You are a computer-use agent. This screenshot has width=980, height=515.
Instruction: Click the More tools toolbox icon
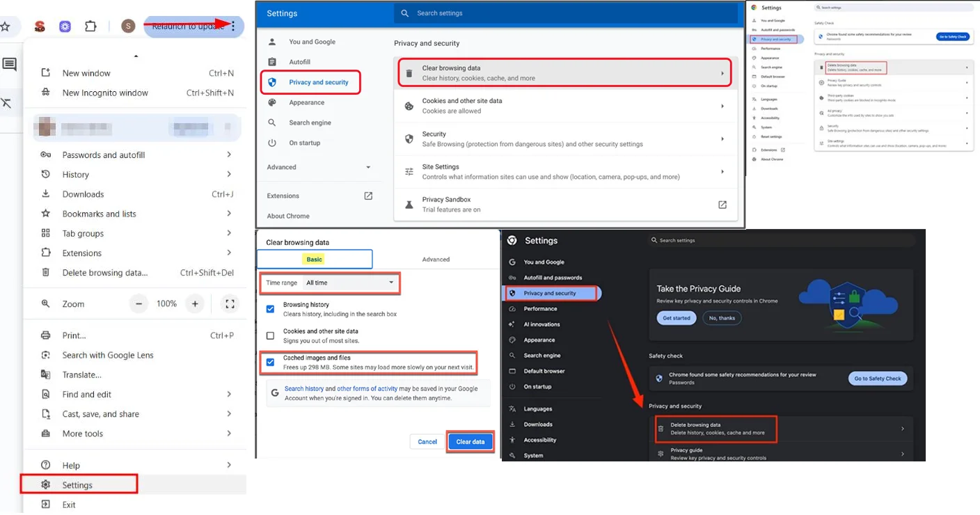tap(46, 434)
